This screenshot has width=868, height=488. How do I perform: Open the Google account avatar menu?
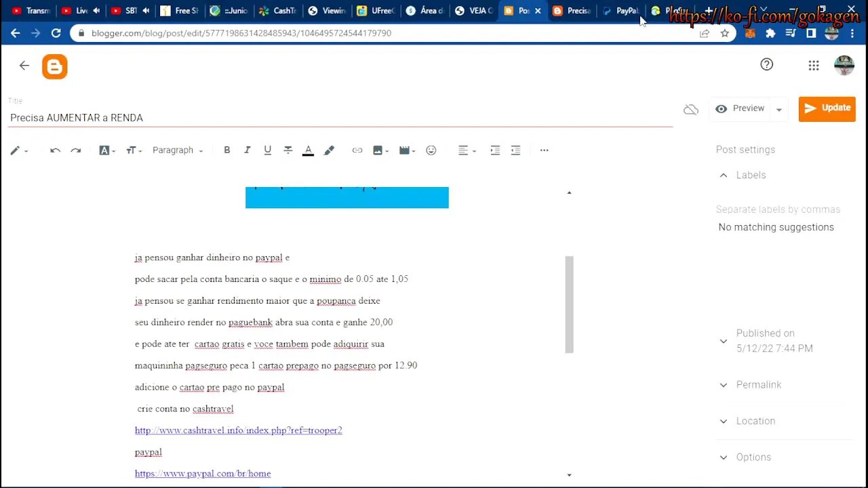pyautogui.click(x=844, y=65)
